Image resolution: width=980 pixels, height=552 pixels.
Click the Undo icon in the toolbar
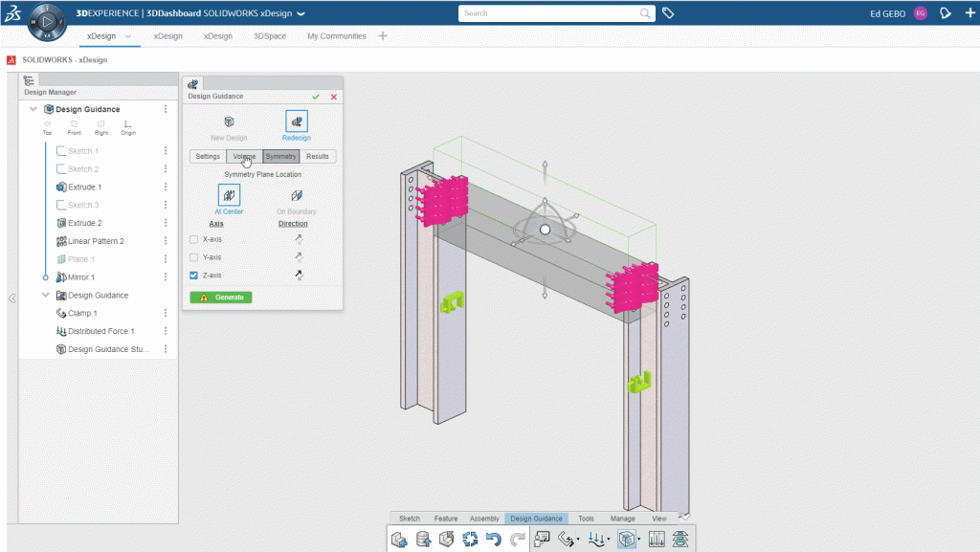point(494,539)
